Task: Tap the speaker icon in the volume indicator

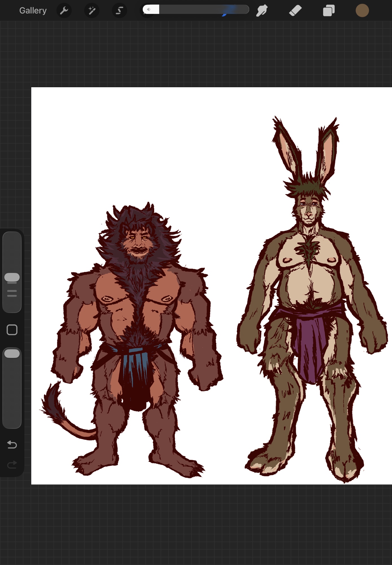Action: 149,10
